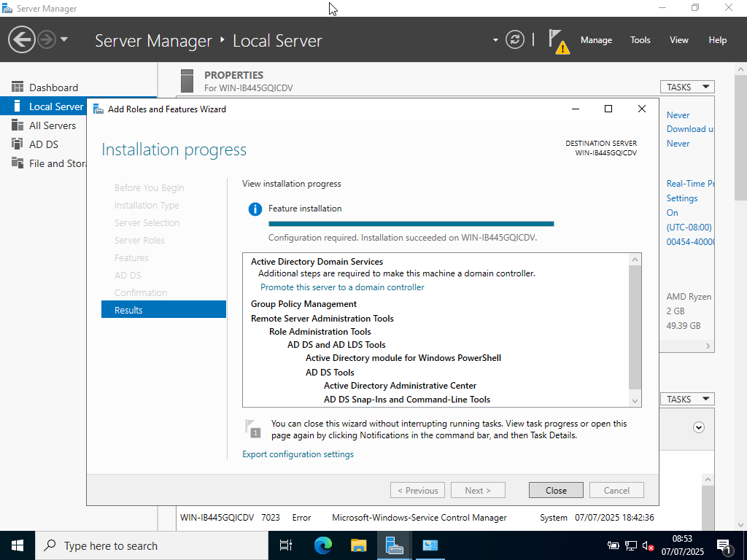Click the disabled Previous button
Viewport: 747px width, 560px height.
pyautogui.click(x=417, y=490)
